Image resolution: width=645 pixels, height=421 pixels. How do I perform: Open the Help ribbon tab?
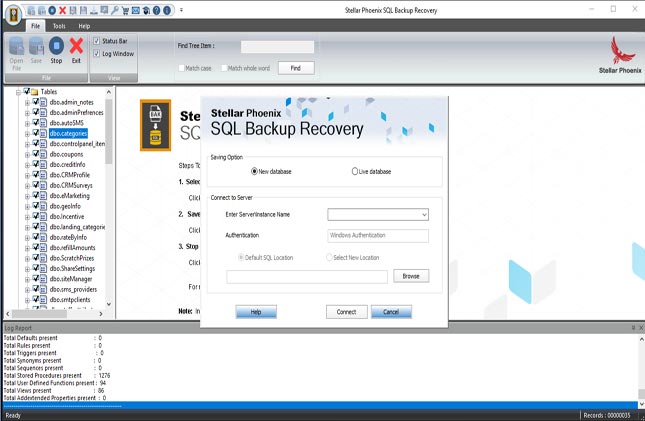(x=84, y=26)
